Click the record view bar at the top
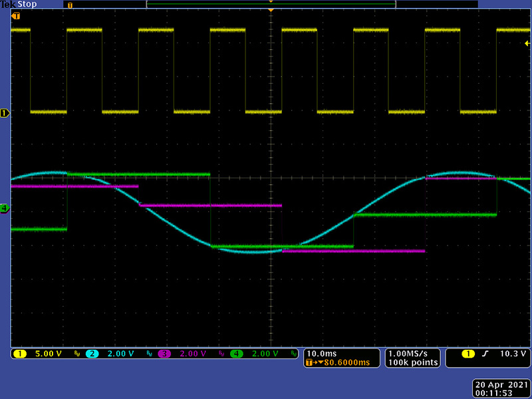Viewport: 532px width, 399px height. [271, 4]
